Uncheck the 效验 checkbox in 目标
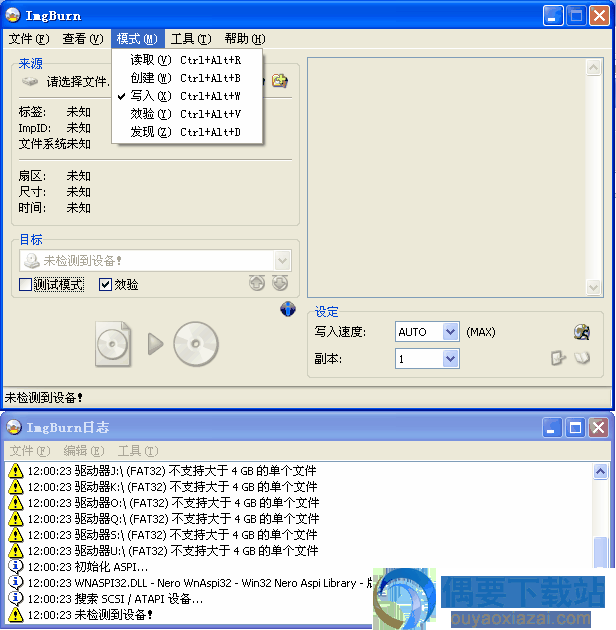 tap(105, 284)
